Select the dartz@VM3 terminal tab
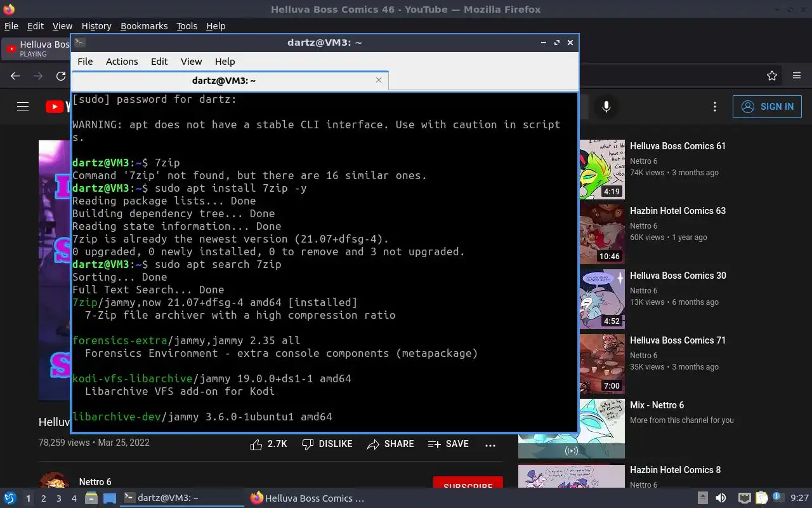The height and width of the screenshot is (508, 812). pyautogui.click(x=230, y=81)
